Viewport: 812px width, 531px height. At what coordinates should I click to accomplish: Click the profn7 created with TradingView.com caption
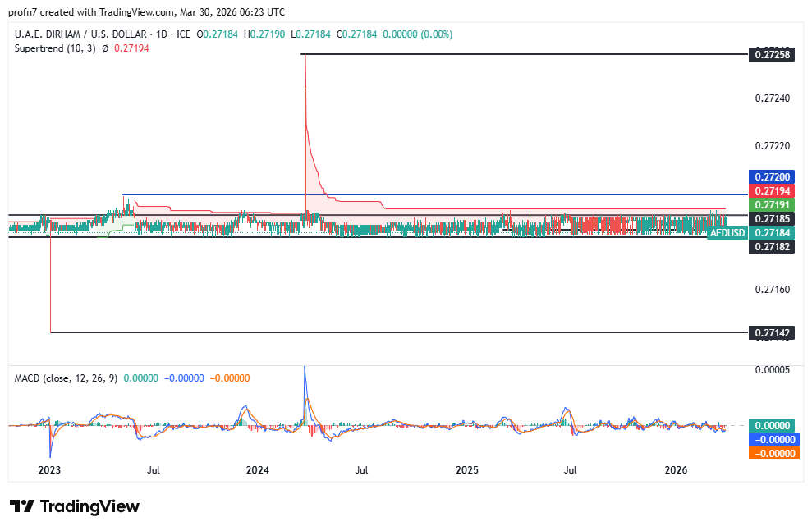point(146,12)
